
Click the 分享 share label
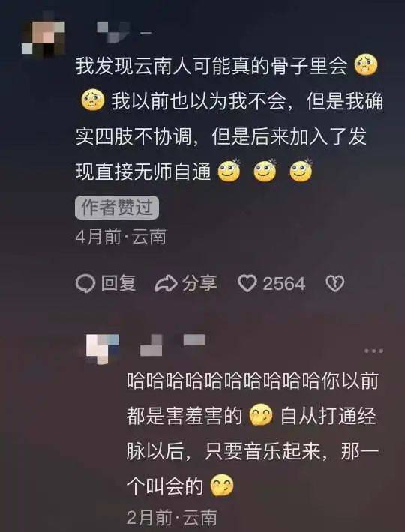[x=199, y=283]
